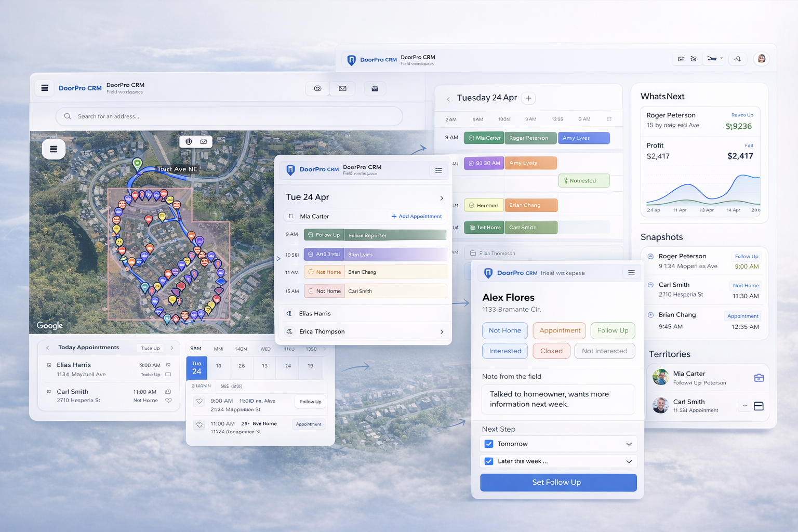Click Add Appointment link for Mia Carter

click(417, 216)
